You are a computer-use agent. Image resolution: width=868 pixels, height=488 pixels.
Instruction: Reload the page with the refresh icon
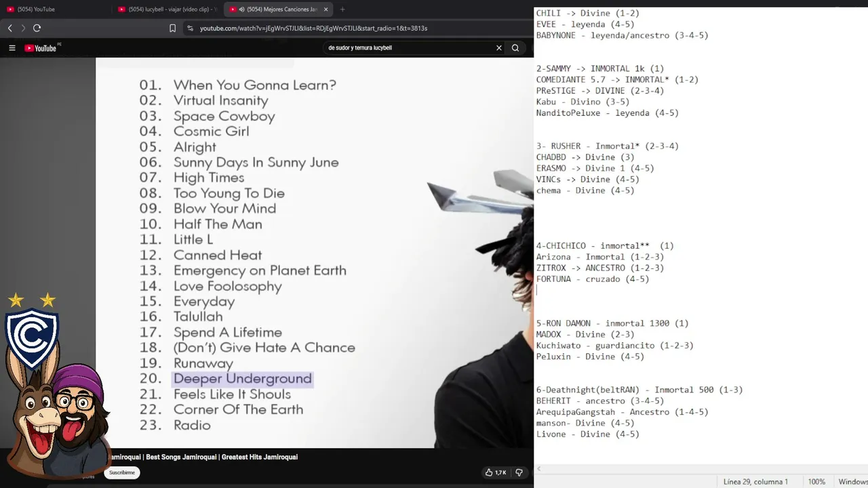tap(37, 28)
